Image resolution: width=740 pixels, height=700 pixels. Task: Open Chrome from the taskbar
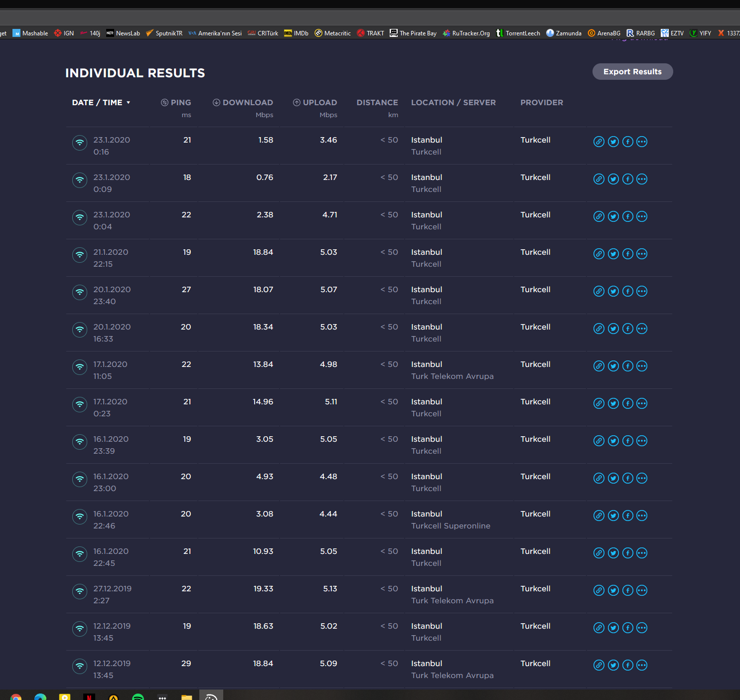pos(16,697)
